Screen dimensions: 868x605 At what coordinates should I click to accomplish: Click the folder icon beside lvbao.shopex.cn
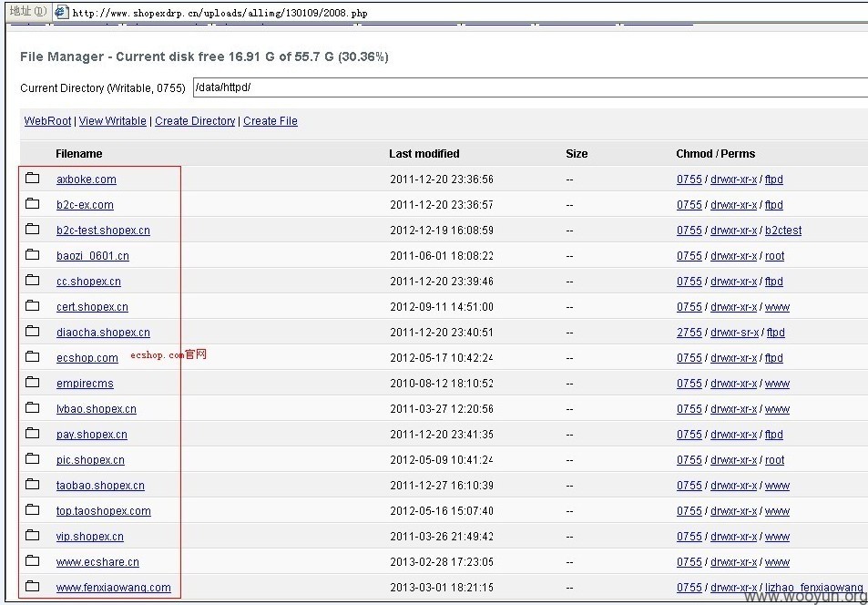tap(33, 407)
